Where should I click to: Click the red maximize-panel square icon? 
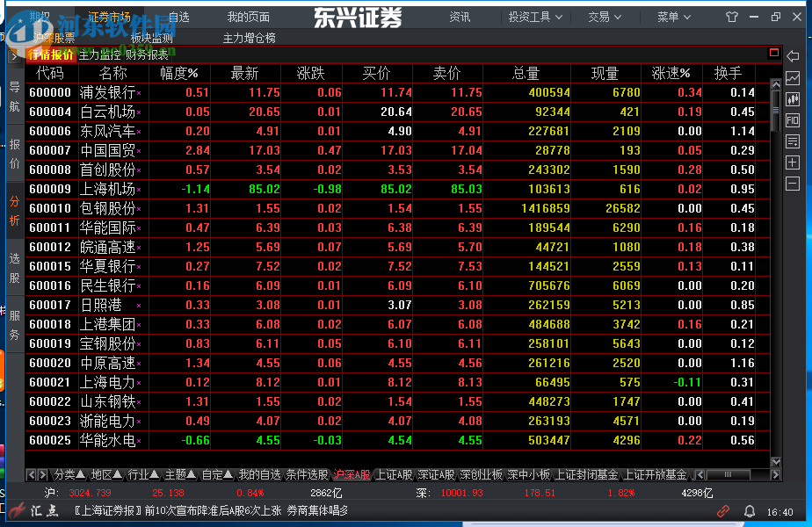coord(774,53)
